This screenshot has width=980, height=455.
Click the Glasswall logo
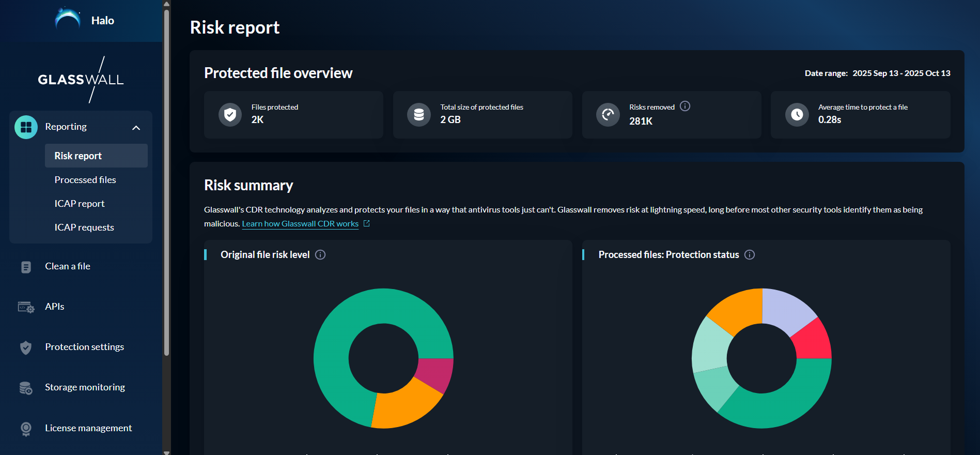(81, 80)
